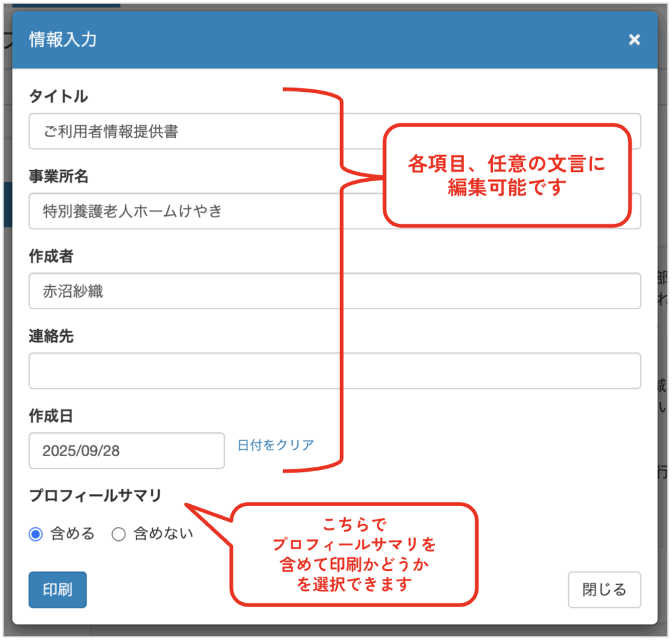The width and height of the screenshot is (672, 640).
Task: Click the 作成日 field label
Action: (x=51, y=416)
